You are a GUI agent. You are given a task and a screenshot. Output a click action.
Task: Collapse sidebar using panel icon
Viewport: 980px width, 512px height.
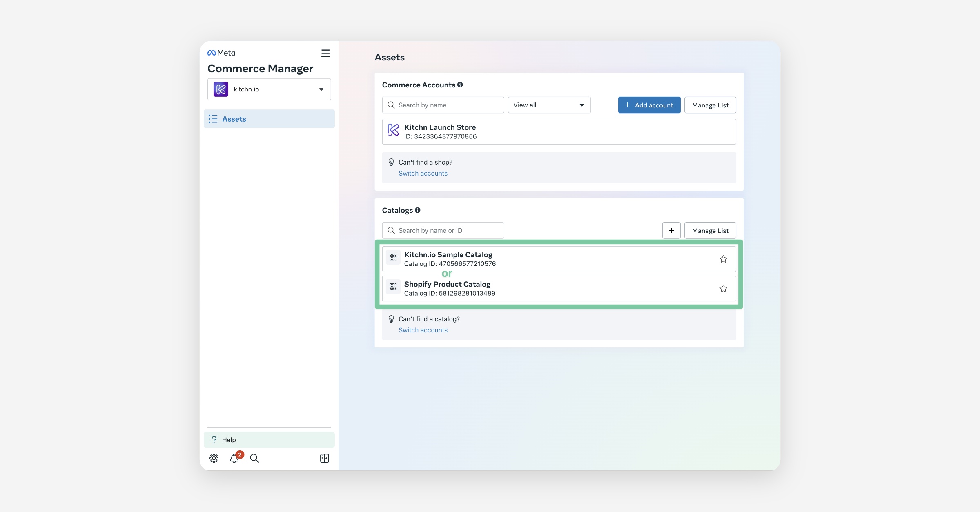pyautogui.click(x=325, y=458)
